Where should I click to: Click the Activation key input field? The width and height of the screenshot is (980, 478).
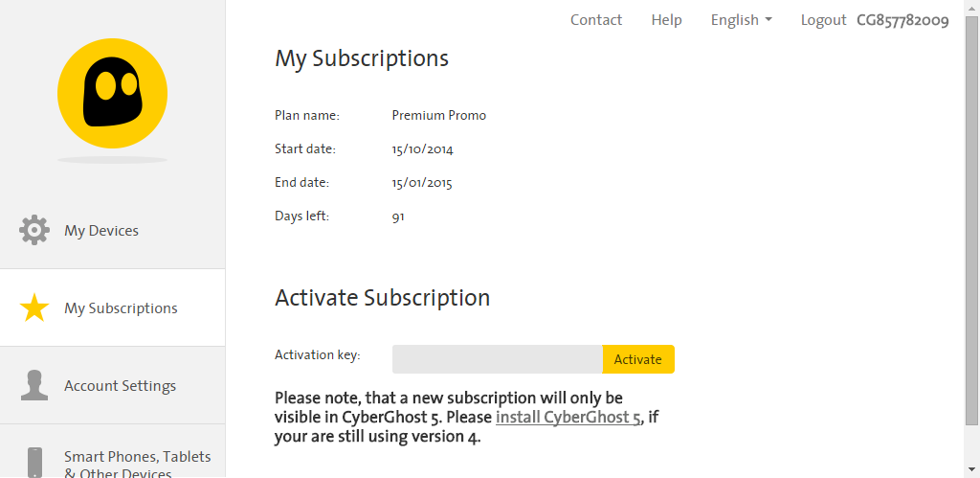[497, 359]
